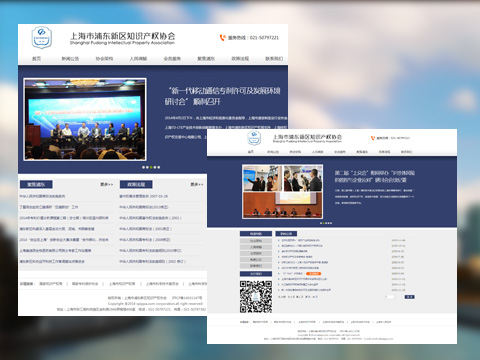Open the first news item on right page

pyautogui.click(x=301, y=240)
